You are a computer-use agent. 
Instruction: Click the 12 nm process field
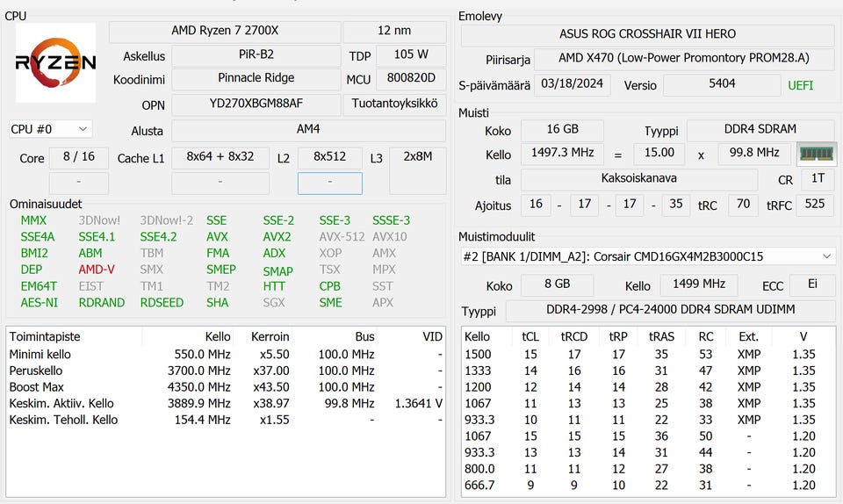click(x=394, y=31)
